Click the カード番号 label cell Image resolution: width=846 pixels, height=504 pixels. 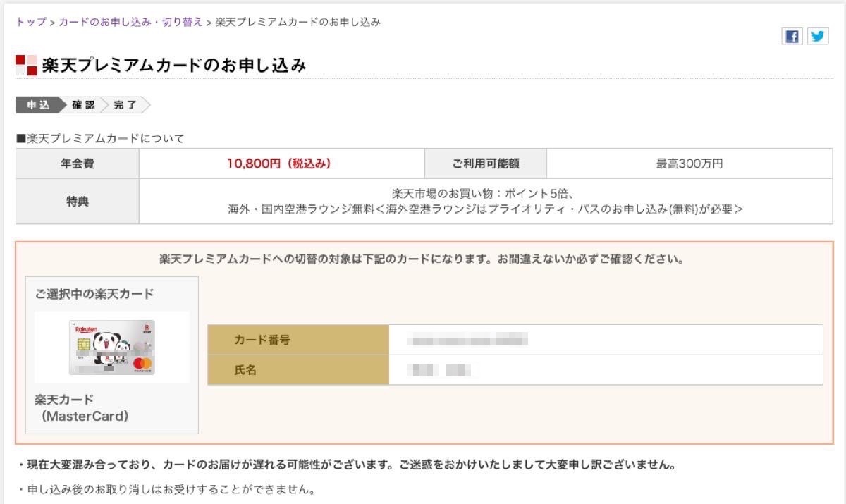click(x=298, y=340)
